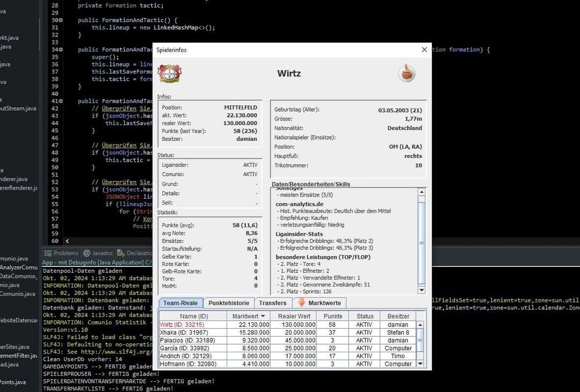Switch to the Team-Rivale tab
Viewport: 580px width, 392px height.
pyautogui.click(x=180, y=303)
